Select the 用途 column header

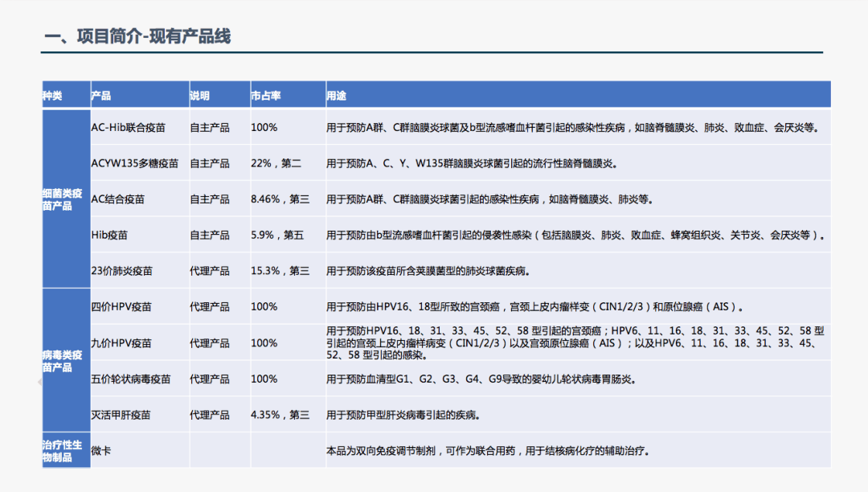(336, 96)
